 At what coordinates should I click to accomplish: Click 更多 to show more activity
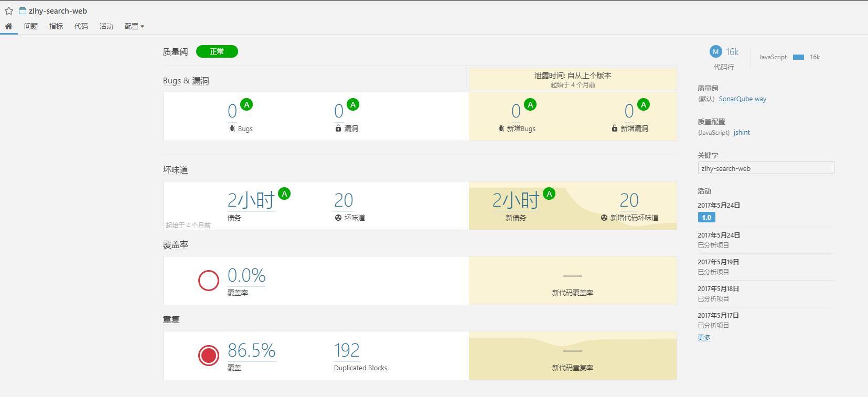coord(704,338)
